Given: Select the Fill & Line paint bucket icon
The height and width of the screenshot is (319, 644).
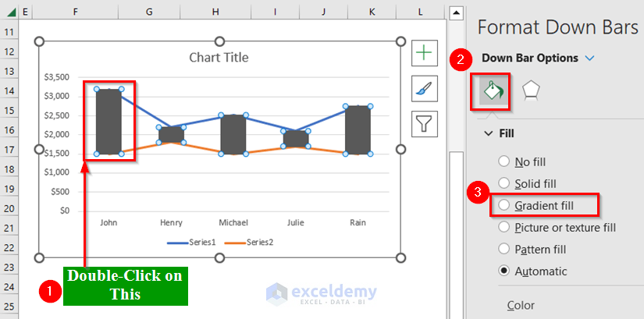Looking at the screenshot, I should [493, 90].
